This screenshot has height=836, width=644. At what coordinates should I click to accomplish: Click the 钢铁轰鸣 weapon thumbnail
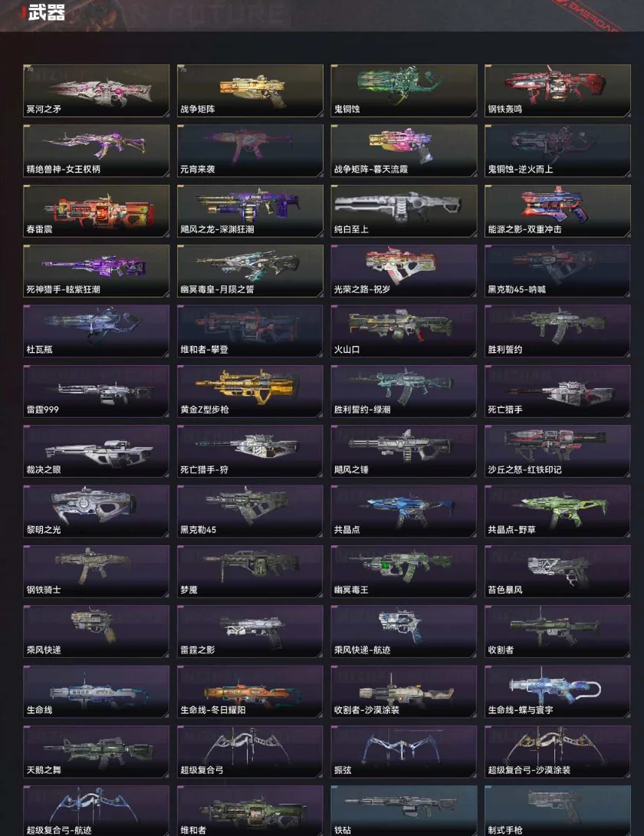[x=557, y=91]
